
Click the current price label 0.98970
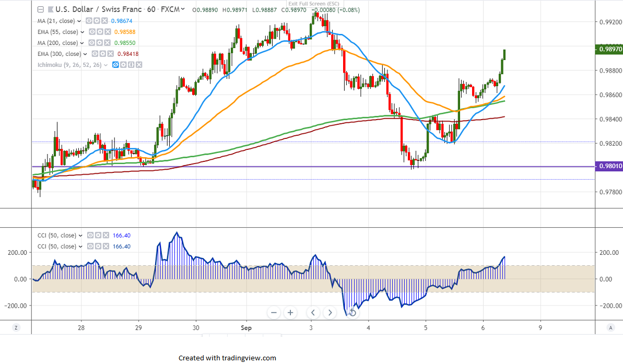pos(609,49)
